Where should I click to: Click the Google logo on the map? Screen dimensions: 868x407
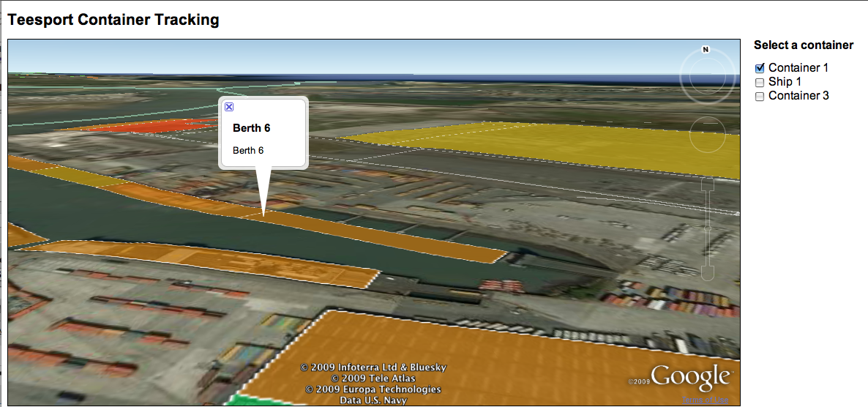689,377
